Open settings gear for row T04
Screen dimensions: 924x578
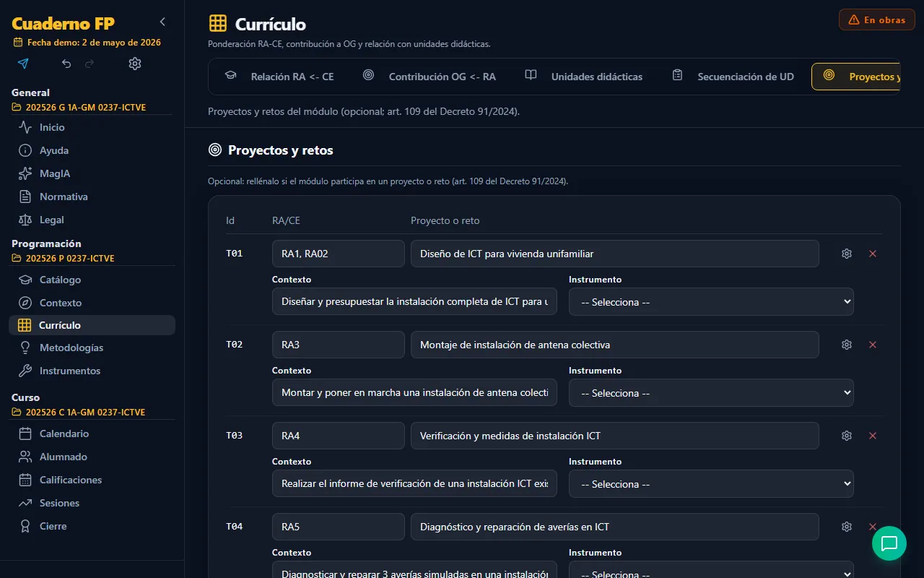coord(847,527)
